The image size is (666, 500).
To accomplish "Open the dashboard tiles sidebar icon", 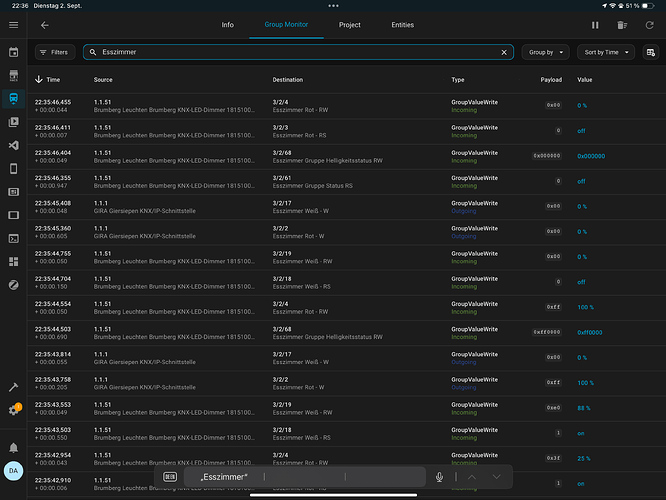I will (x=14, y=262).
